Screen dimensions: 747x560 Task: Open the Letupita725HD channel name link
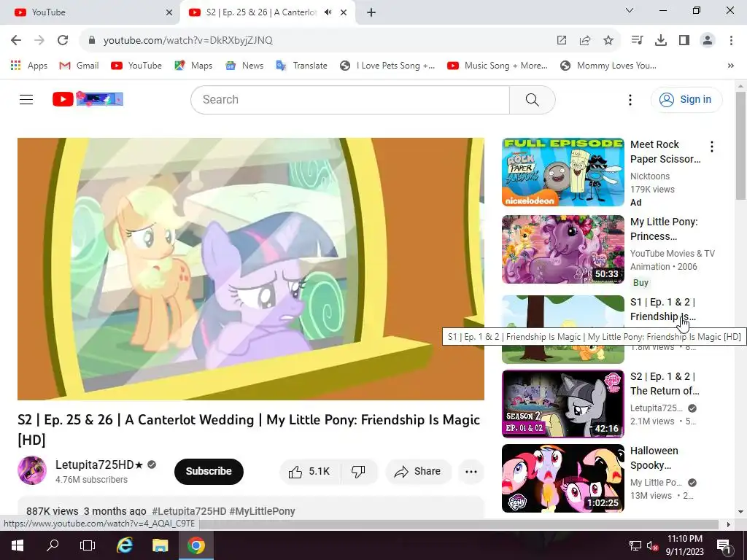click(99, 464)
